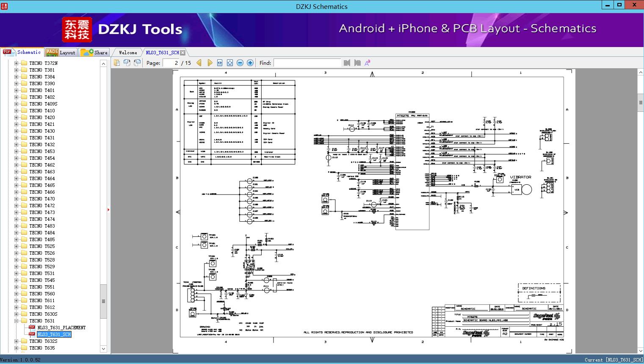Click the rotate counterclockwise page icon
This screenshot has height=364, width=644.
tap(127, 63)
